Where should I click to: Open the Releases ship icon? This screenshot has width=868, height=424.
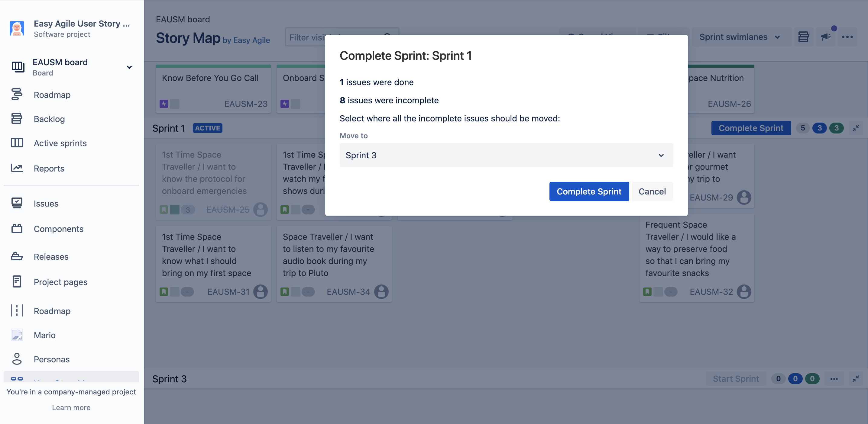[x=17, y=257]
